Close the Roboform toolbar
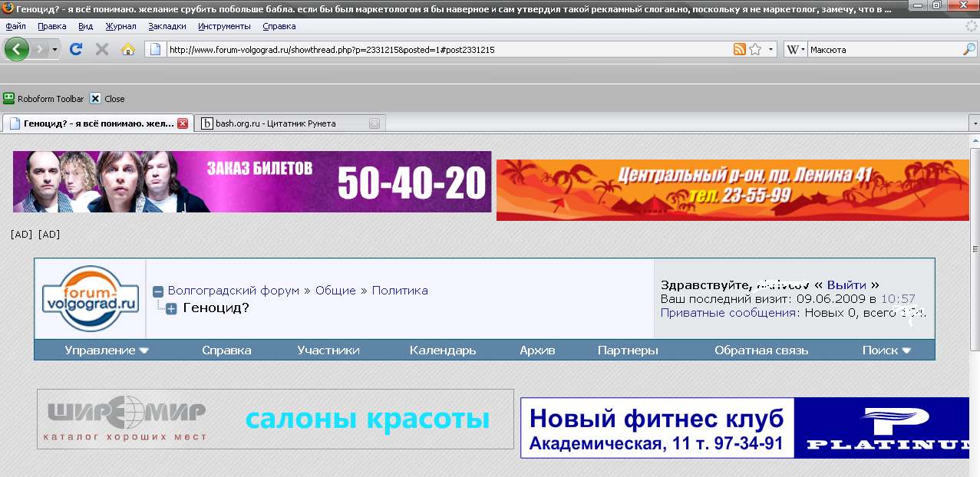 (x=95, y=98)
